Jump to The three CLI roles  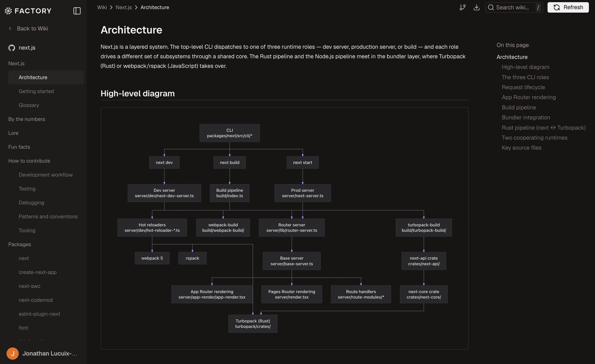pos(525,77)
